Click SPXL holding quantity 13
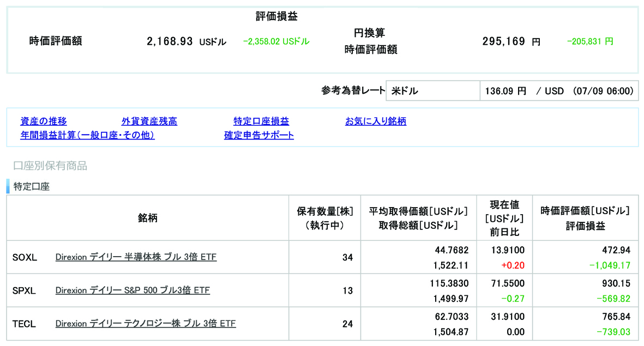The width and height of the screenshot is (644, 346). 347,290
